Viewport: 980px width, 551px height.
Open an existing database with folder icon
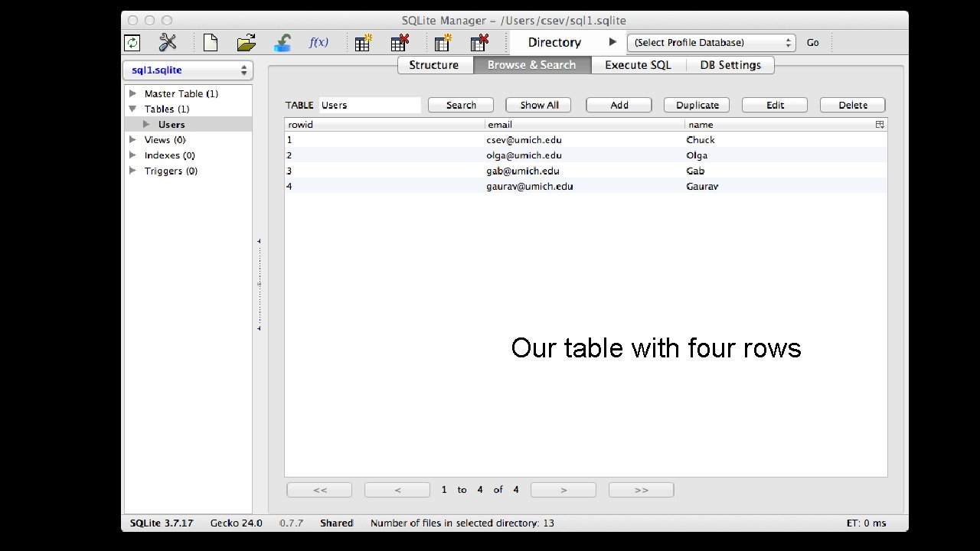click(x=247, y=43)
